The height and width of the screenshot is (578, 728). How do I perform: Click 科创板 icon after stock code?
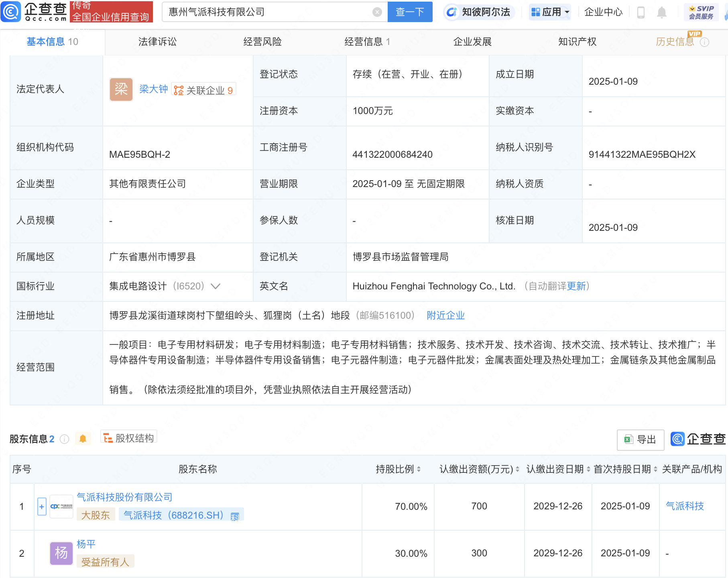235,517
